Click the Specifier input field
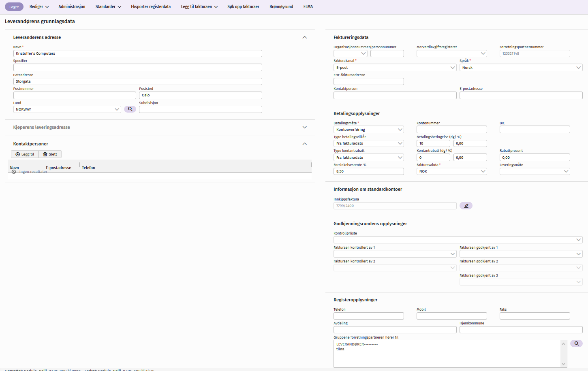Screen dimensions: 588x371 click(138, 67)
